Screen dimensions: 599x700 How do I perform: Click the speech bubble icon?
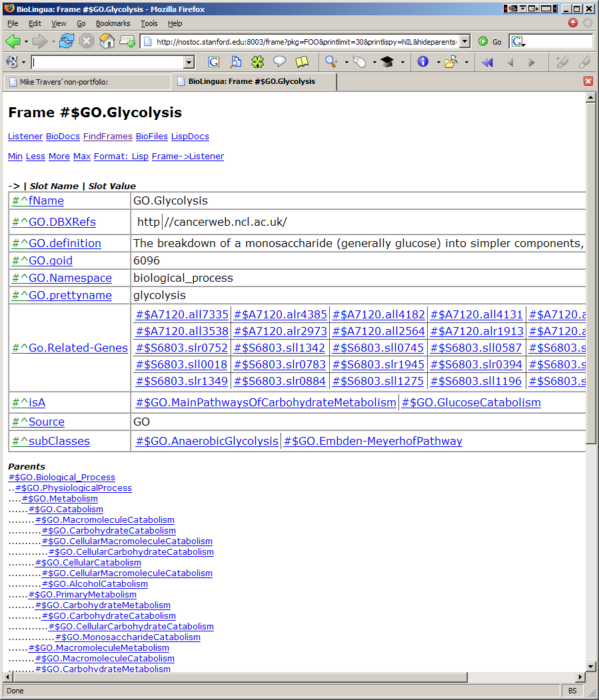280,61
